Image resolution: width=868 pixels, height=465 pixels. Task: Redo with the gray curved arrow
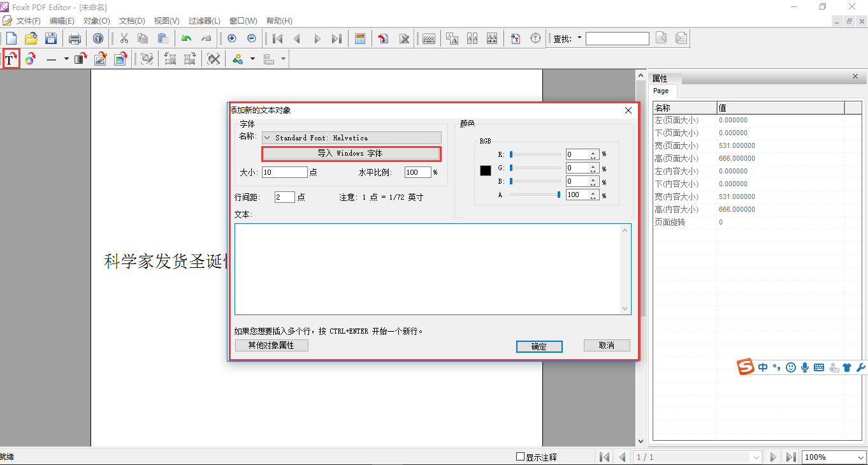(x=206, y=38)
